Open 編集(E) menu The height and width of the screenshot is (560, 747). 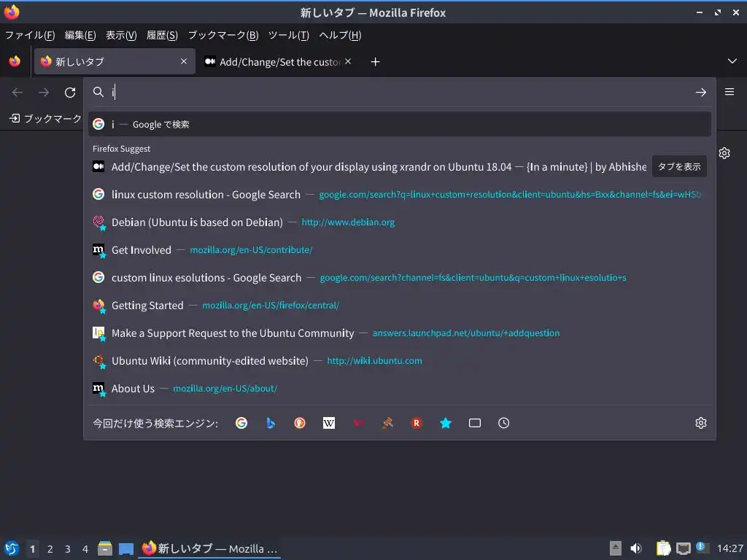click(x=80, y=35)
